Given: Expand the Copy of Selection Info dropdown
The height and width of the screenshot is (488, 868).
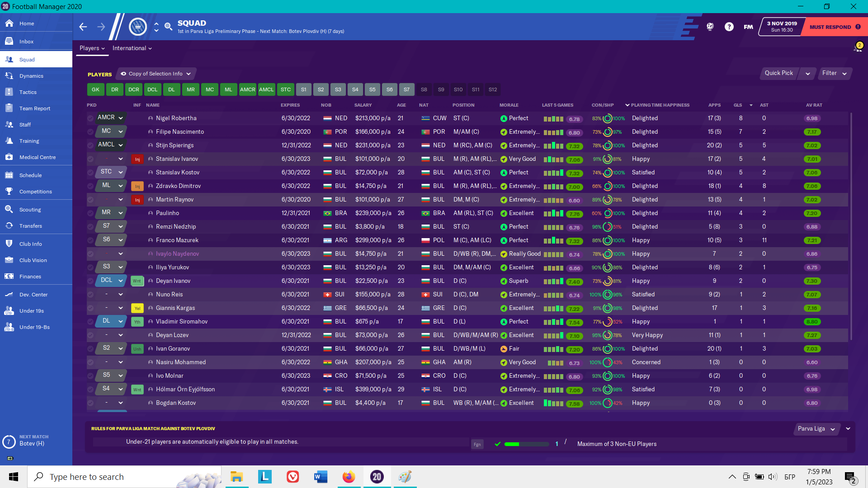Looking at the screenshot, I should [x=156, y=74].
